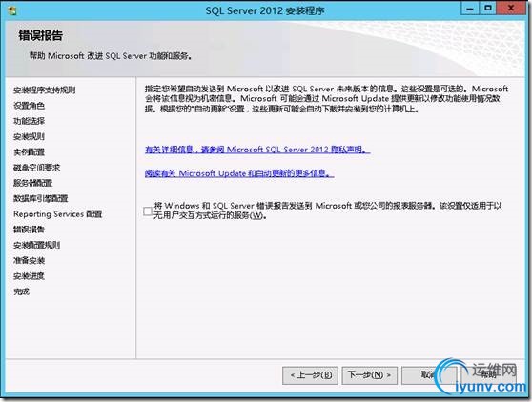Click the 取消 cancel button
532x402 pixels.
click(x=428, y=375)
